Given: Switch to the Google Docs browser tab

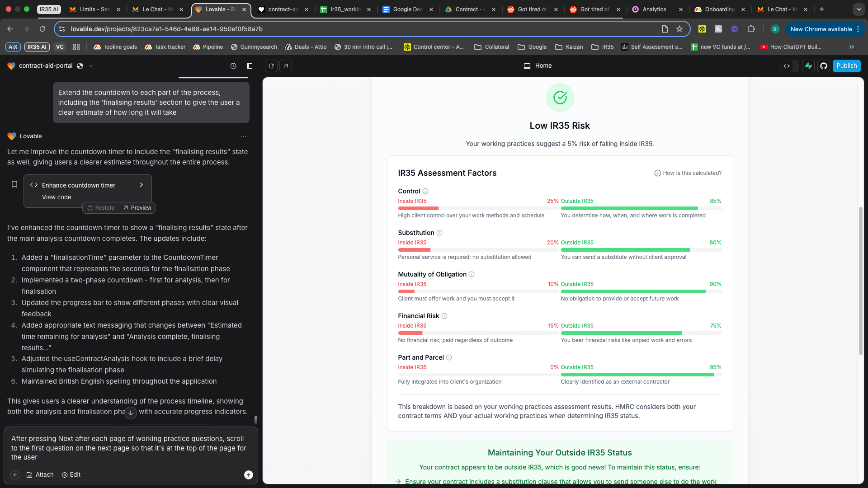Looking at the screenshot, I should click(407, 9).
